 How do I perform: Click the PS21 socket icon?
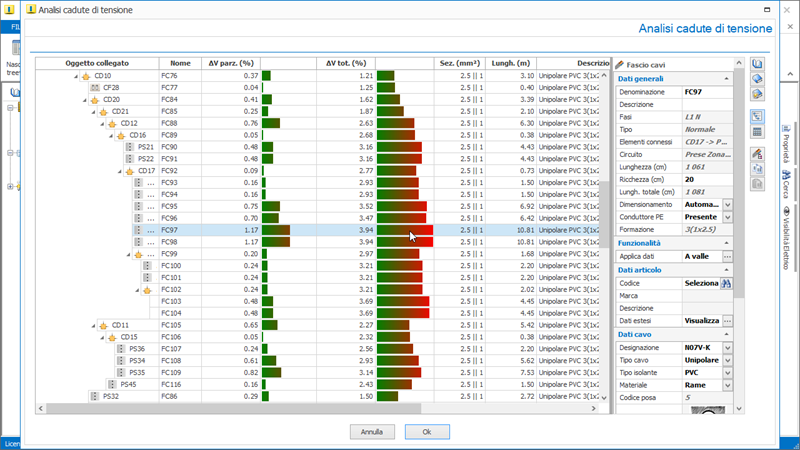pos(130,147)
